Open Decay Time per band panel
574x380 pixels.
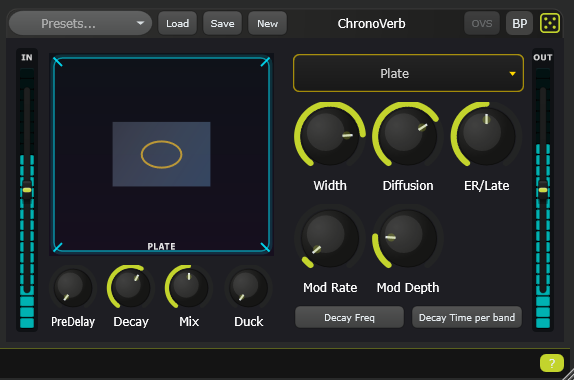tap(467, 317)
